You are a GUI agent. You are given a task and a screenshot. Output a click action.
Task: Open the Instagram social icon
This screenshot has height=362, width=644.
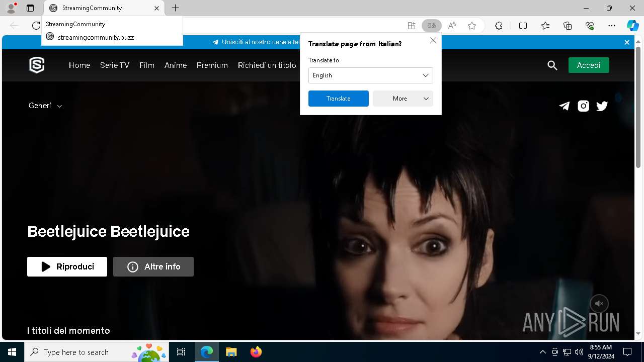(583, 106)
